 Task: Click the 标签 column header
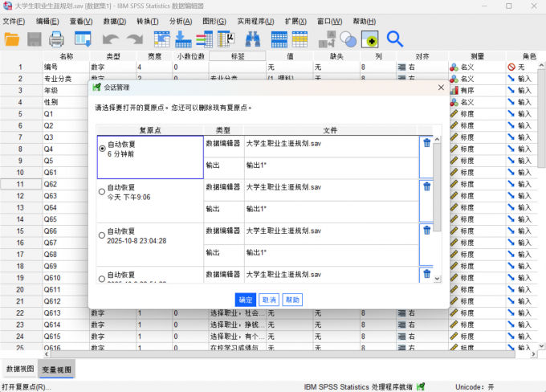pos(238,56)
